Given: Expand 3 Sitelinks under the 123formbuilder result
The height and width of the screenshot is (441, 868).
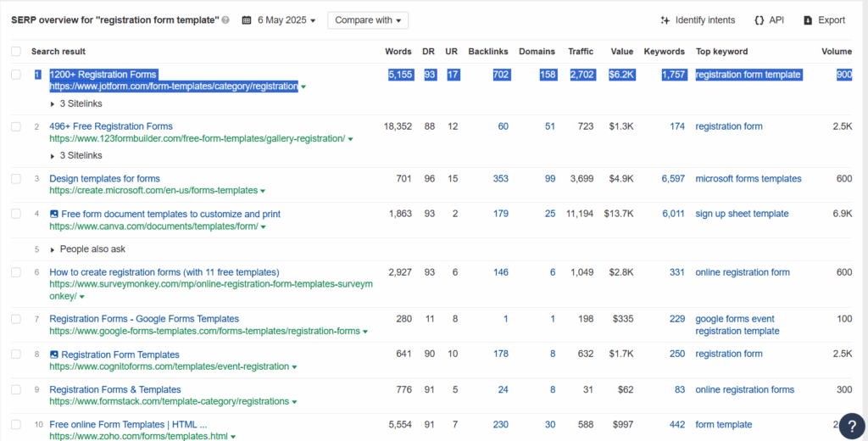Looking at the screenshot, I should pyautogui.click(x=75, y=156).
